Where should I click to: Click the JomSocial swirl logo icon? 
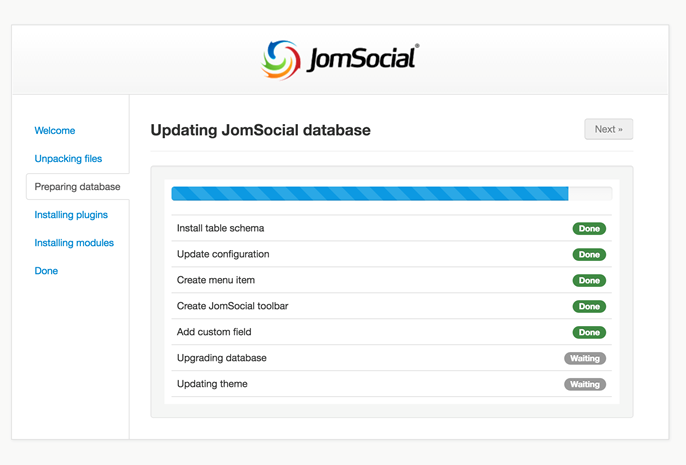point(280,60)
